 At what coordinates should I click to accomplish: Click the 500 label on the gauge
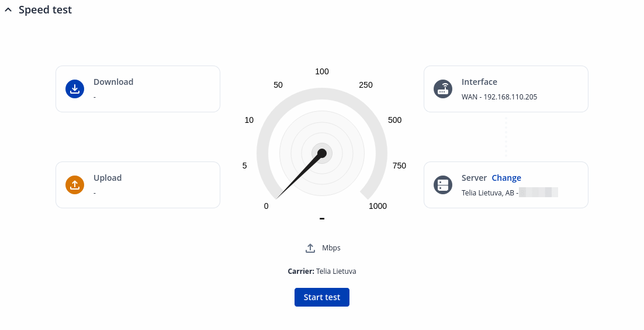click(395, 120)
